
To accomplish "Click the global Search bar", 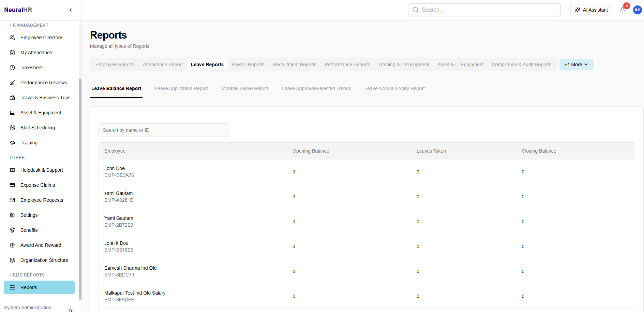I will (484, 10).
